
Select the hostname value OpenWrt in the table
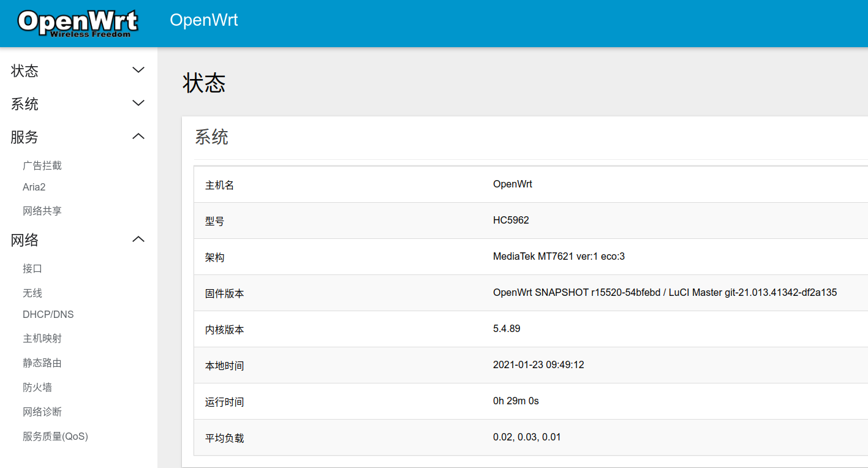513,184
